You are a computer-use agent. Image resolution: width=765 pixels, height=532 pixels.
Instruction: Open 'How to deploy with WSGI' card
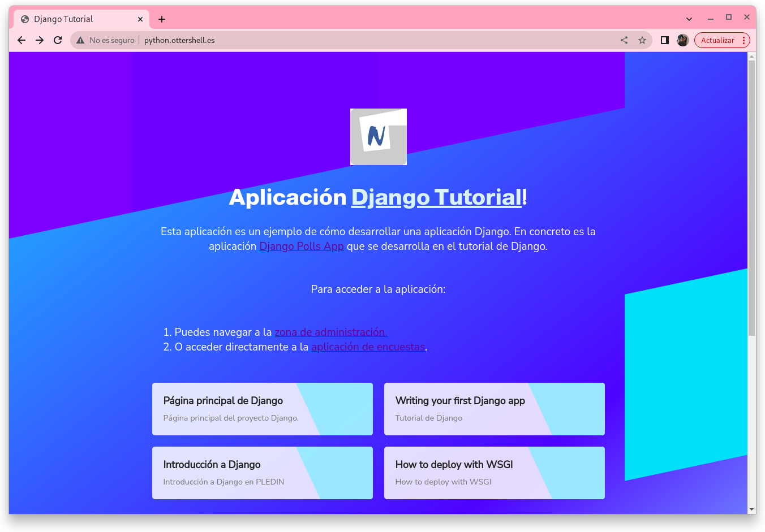click(494, 473)
